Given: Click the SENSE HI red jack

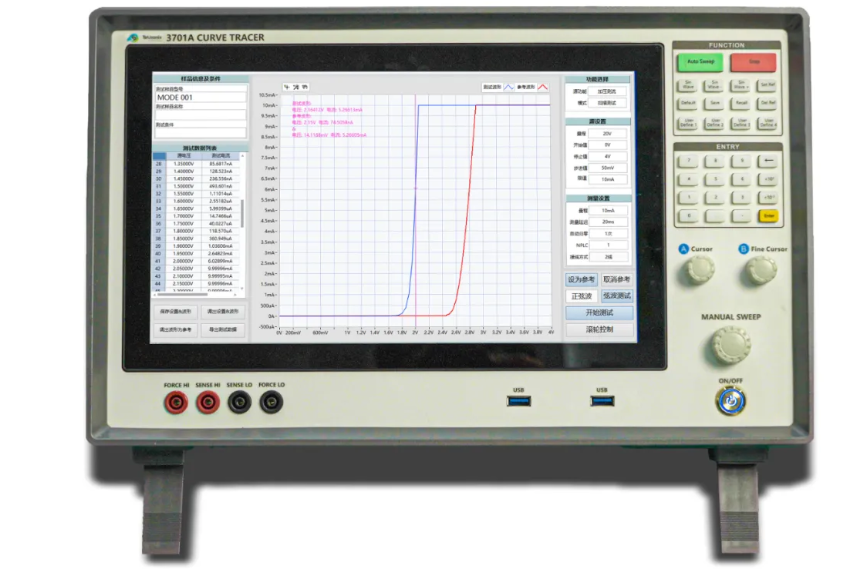Looking at the screenshot, I should 208,404.
